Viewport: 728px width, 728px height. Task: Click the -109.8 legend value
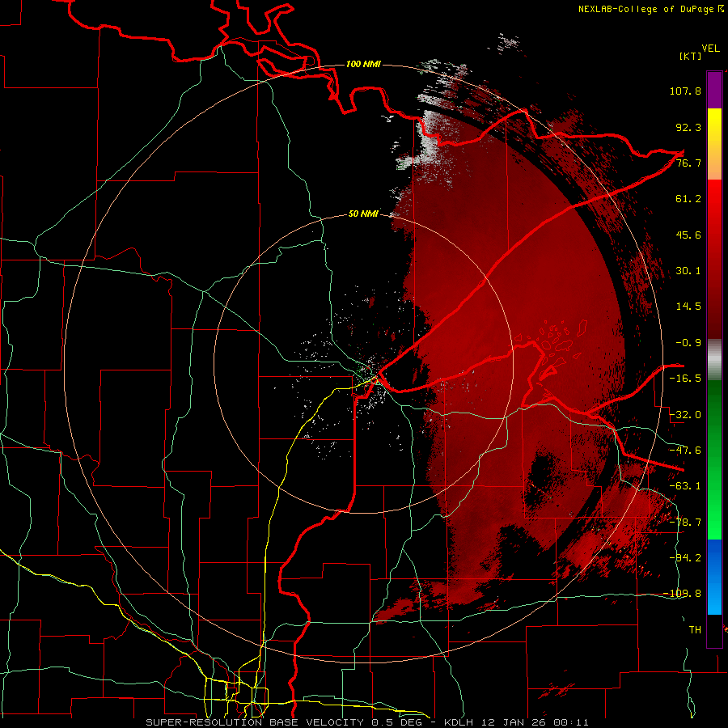click(683, 594)
